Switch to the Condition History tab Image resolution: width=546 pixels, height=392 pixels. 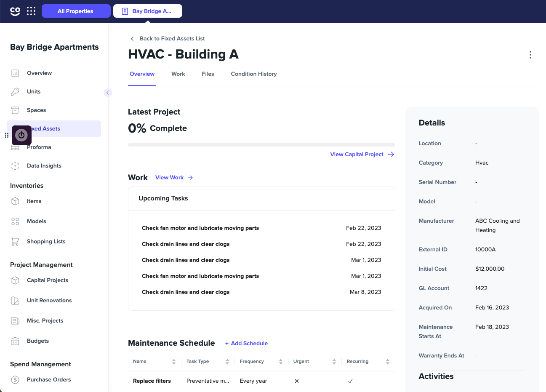pyautogui.click(x=253, y=74)
